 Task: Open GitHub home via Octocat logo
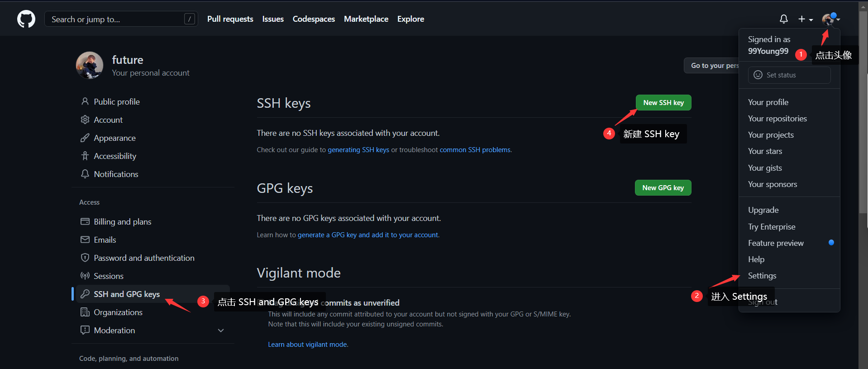(26, 19)
